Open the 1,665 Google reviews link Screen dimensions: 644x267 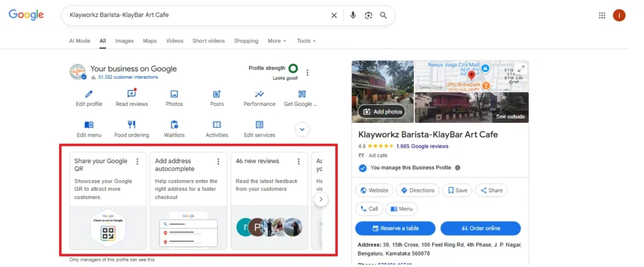[x=422, y=146]
